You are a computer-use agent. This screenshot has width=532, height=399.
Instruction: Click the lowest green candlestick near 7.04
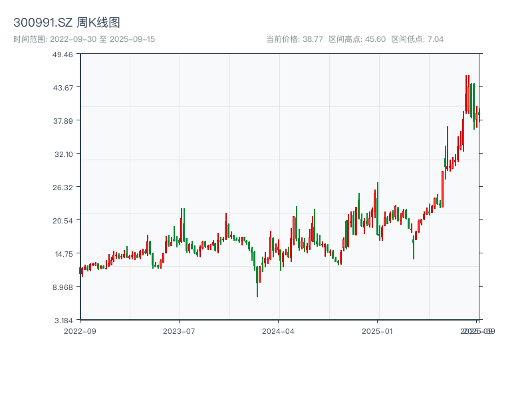pyautogui.click(x=257, y=281)
